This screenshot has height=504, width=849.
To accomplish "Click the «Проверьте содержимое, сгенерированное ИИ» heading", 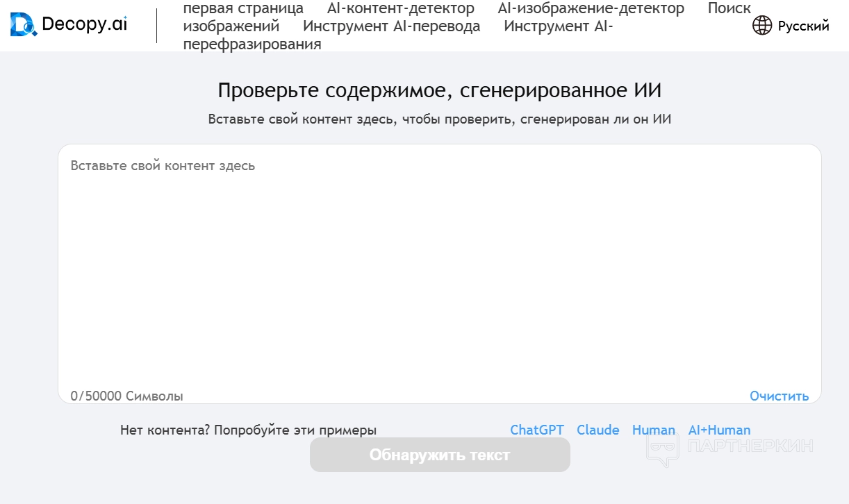I will point(439,90).
